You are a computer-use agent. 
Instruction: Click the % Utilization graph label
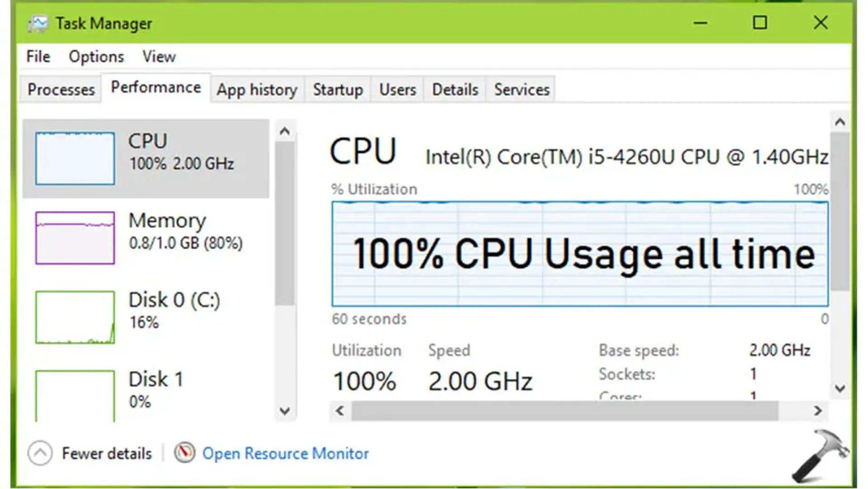[374, 189]
